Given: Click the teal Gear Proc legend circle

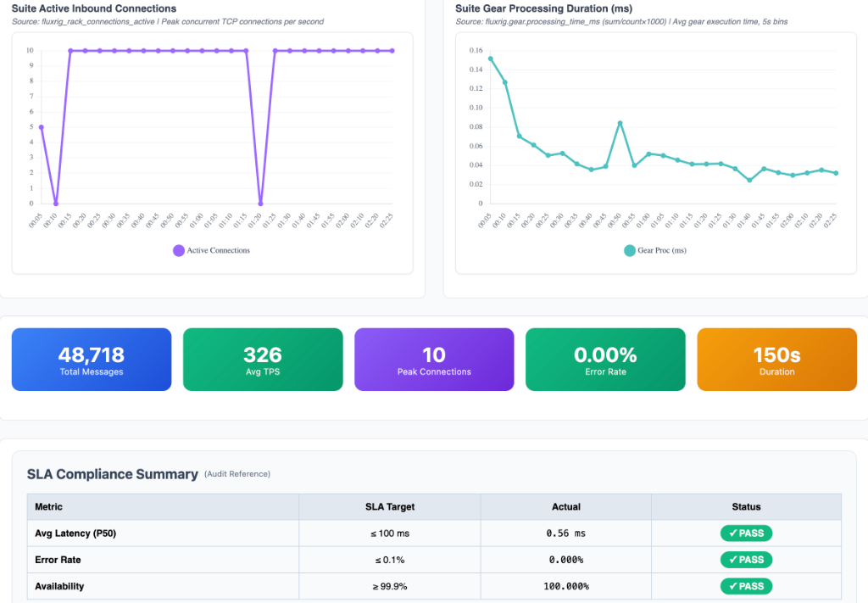Looking at the screenshot, I should tap(630, 250).
